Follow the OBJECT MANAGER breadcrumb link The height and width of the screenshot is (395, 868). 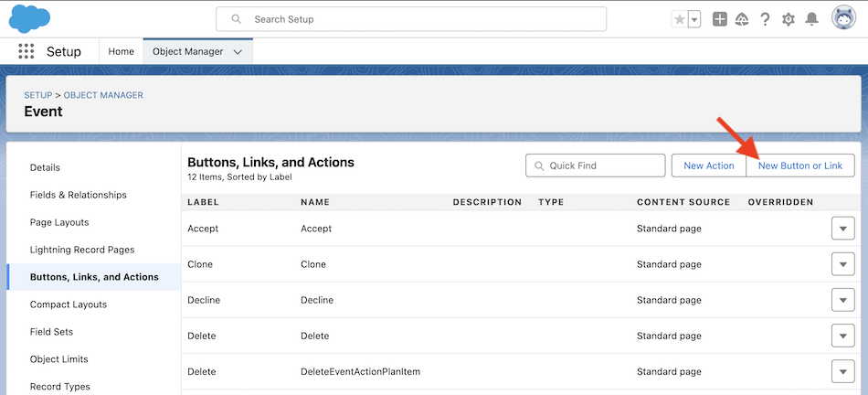click(x=103, y=95)
